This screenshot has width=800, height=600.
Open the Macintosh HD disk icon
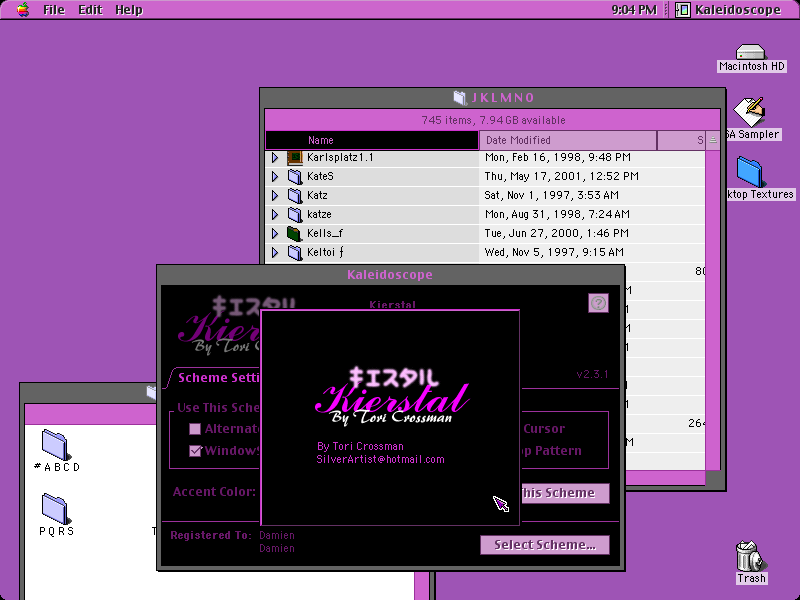click(x=751, y=52)
